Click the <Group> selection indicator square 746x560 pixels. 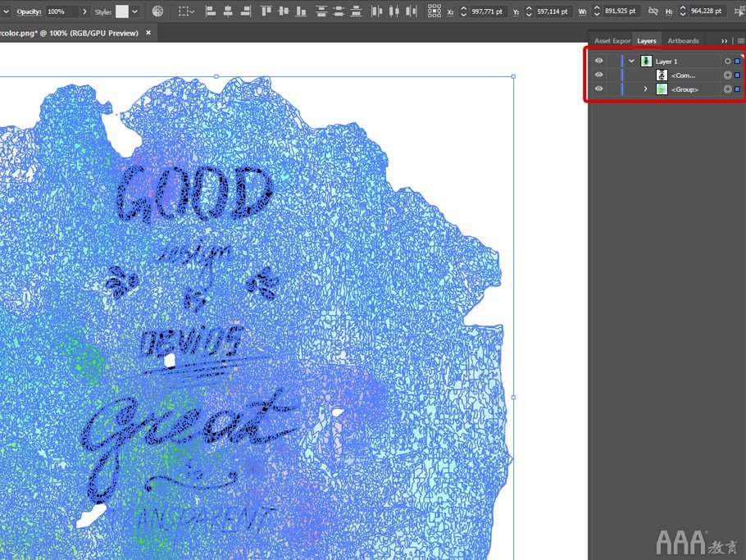[x=738, y=89]
